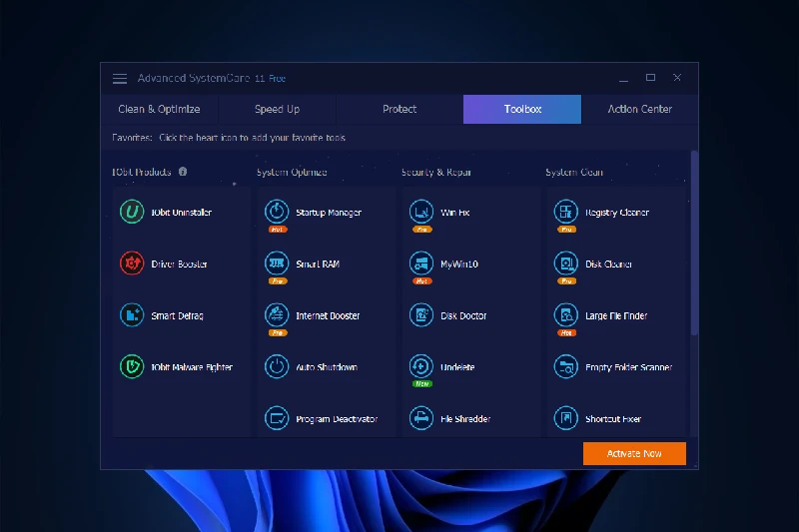Click the Smart Defrag label

[x=178, y=315]
